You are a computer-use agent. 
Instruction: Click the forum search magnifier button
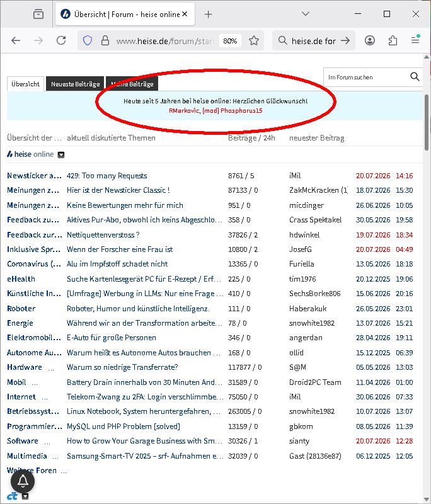tap(415, 77)
